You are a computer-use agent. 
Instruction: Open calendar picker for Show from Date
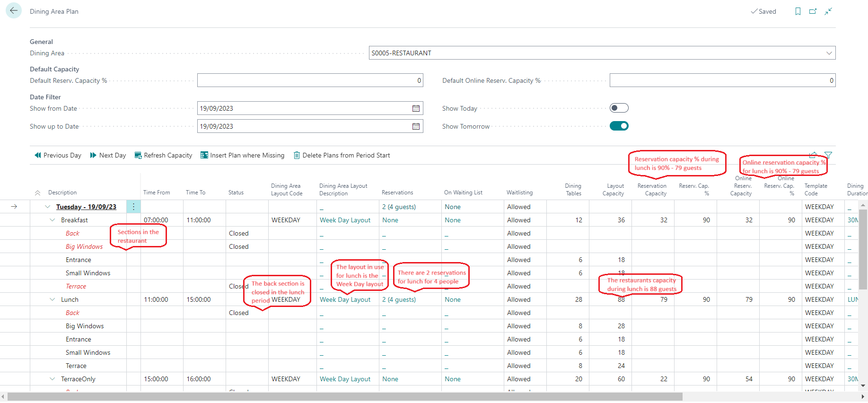pos(416,108)
